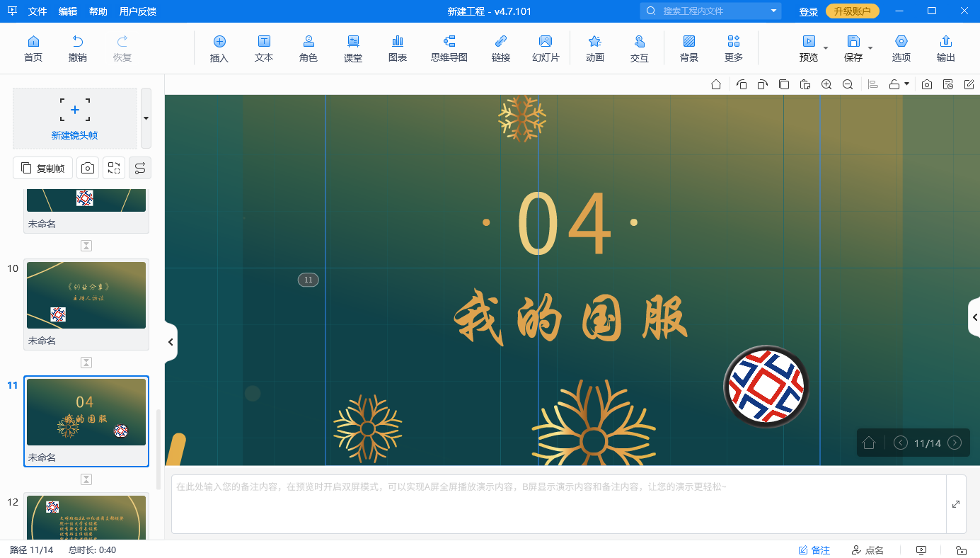The height and width of the screenshot is (558, 980).
Task: Click the 预览 preview button
Action: (808, 48)
